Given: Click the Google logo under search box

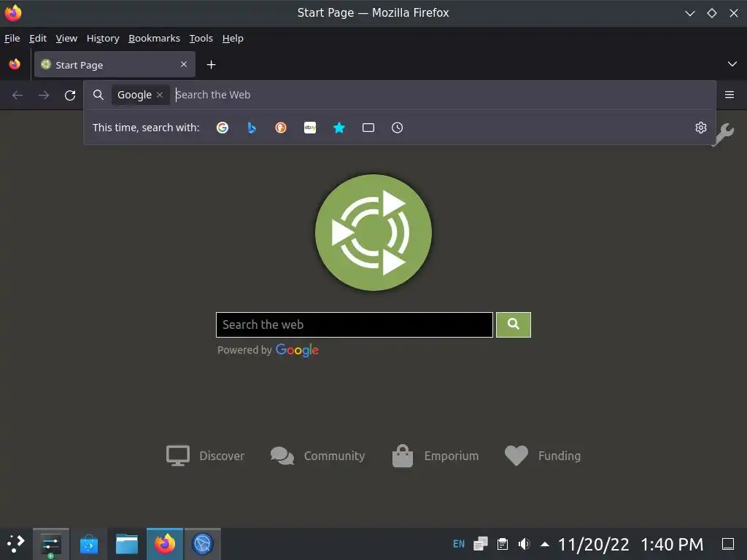Looking at the screenshot, I should [297, 350].
